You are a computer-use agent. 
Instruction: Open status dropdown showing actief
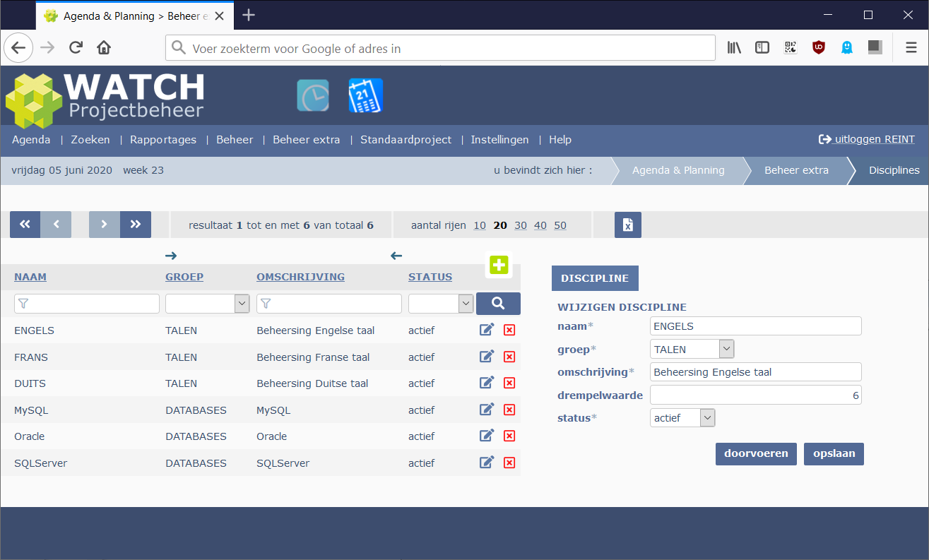[682, 418]
